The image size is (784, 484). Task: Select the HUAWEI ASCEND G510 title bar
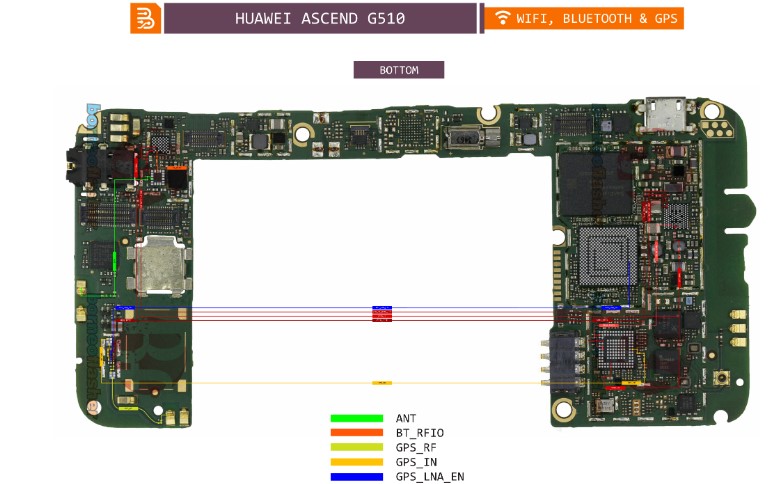click(x=320, y=18)
